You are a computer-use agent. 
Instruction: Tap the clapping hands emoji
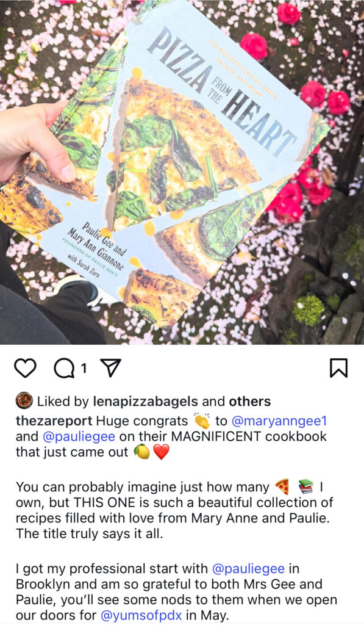tap(202, 421)
